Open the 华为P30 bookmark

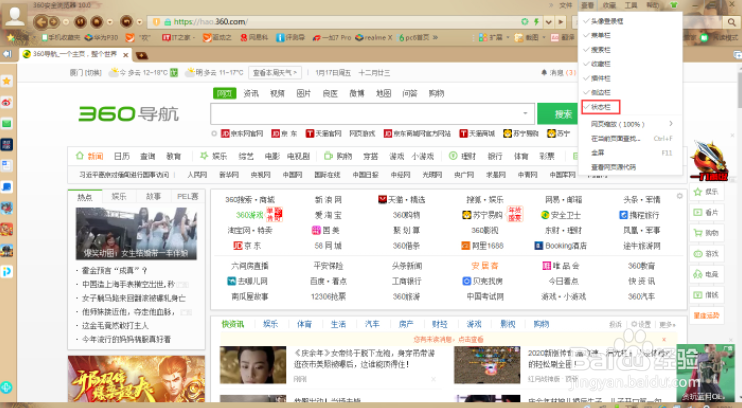click(x=101, y=37)
